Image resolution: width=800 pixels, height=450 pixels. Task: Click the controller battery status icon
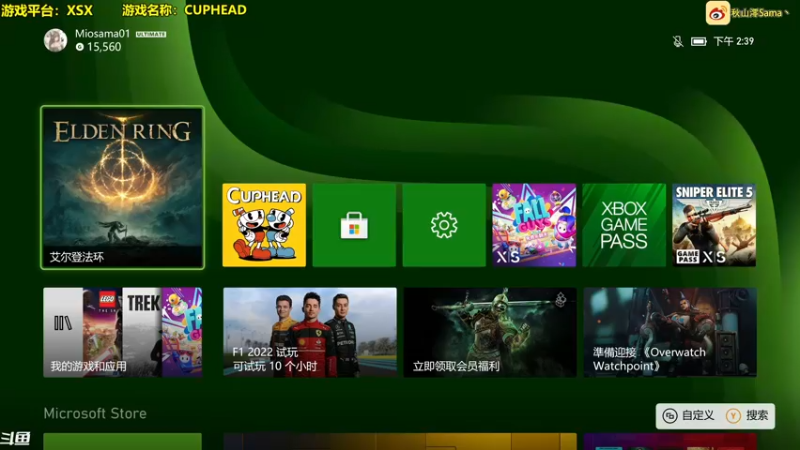click(x=698, y=41)
